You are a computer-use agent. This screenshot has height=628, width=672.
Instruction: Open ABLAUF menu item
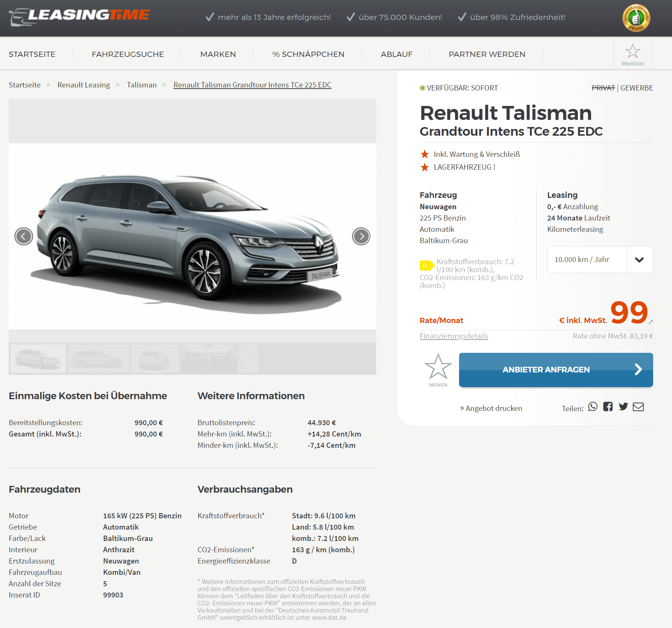coord(396,54)
